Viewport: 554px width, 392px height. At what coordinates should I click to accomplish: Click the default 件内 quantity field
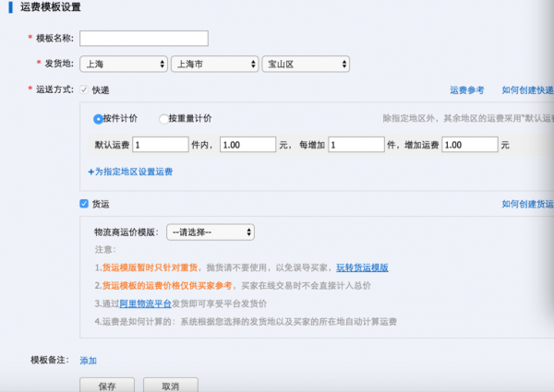161,145
